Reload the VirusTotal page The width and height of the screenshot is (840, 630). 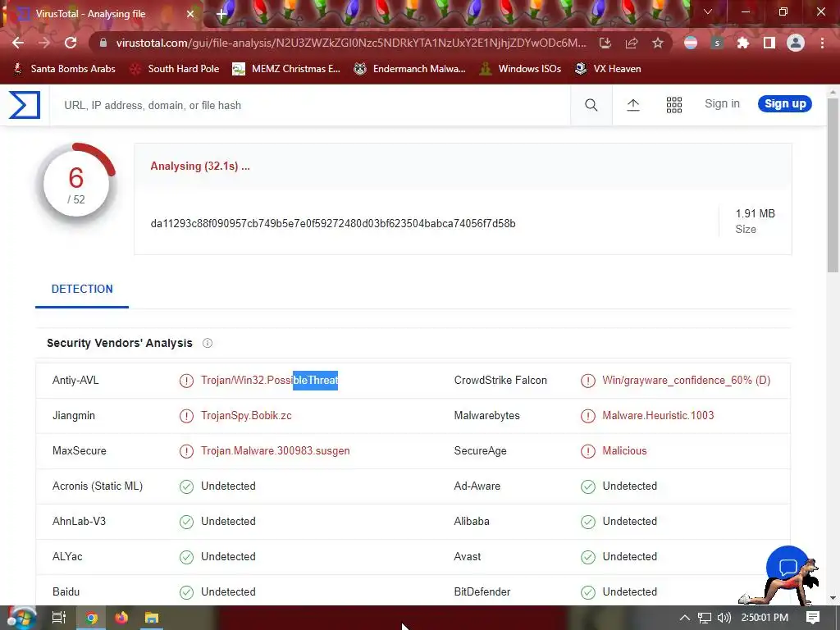[x=71, y=43]
